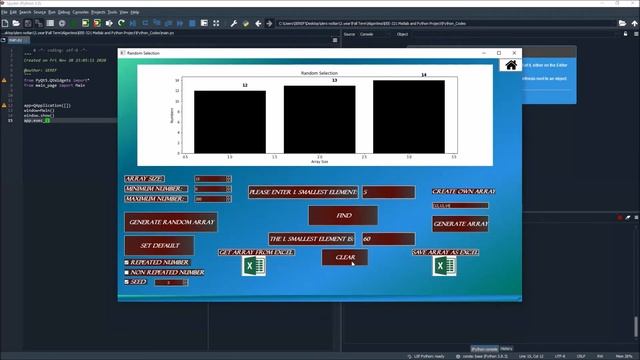Click the Open file folder icon in Spyder toolbar
The width and height of the screenshot is (640, 360).
click(x=16, y=23)
